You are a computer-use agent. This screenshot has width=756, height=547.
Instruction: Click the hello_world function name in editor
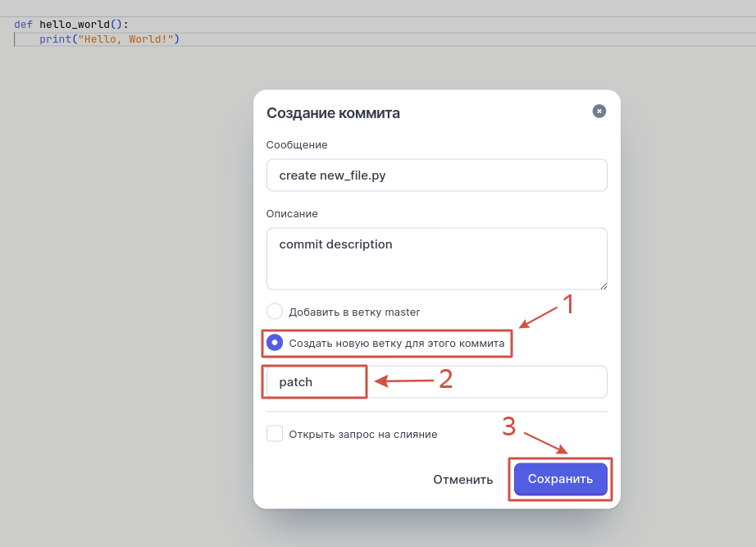pos(74,25)
